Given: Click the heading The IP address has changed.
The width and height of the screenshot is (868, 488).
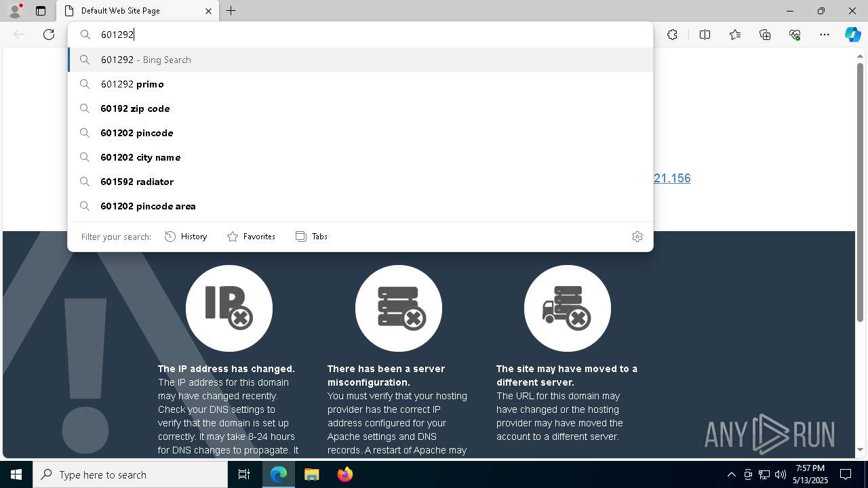Looking at the screenshot, I should tap(226, 369).
